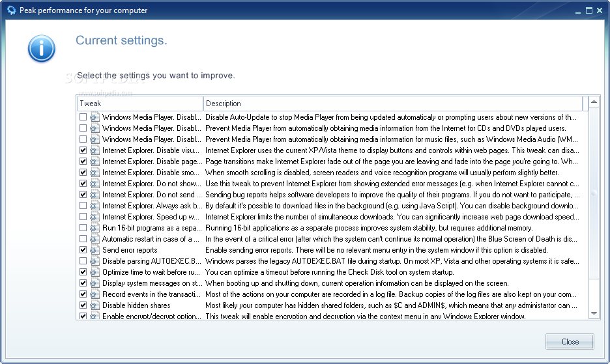Uncheck 'Internet Explorer. Do not send...' checkbox
Screen dimensions: 610x364
[x=83, y=194]
